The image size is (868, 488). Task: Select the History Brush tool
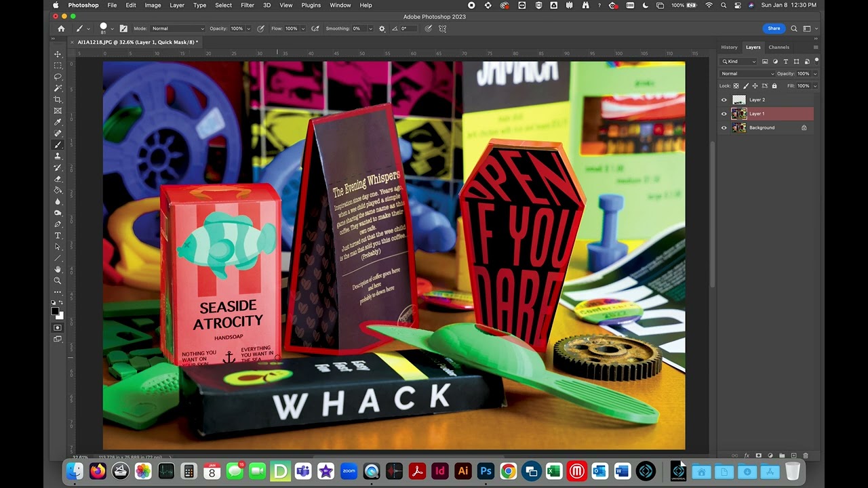58,167
